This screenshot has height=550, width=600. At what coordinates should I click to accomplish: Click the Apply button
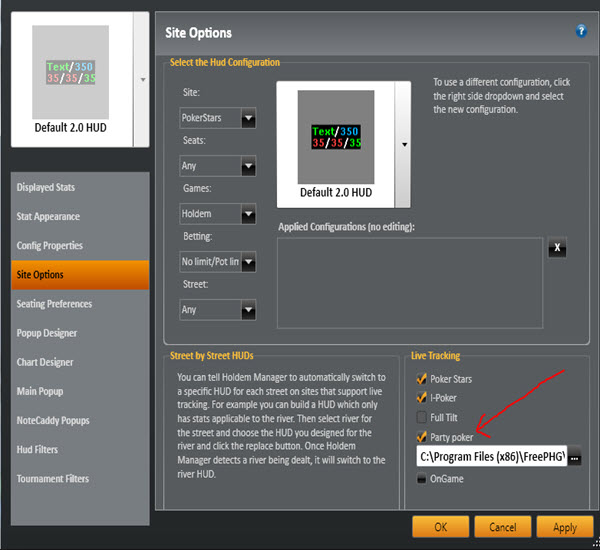[x=564, y=527]
